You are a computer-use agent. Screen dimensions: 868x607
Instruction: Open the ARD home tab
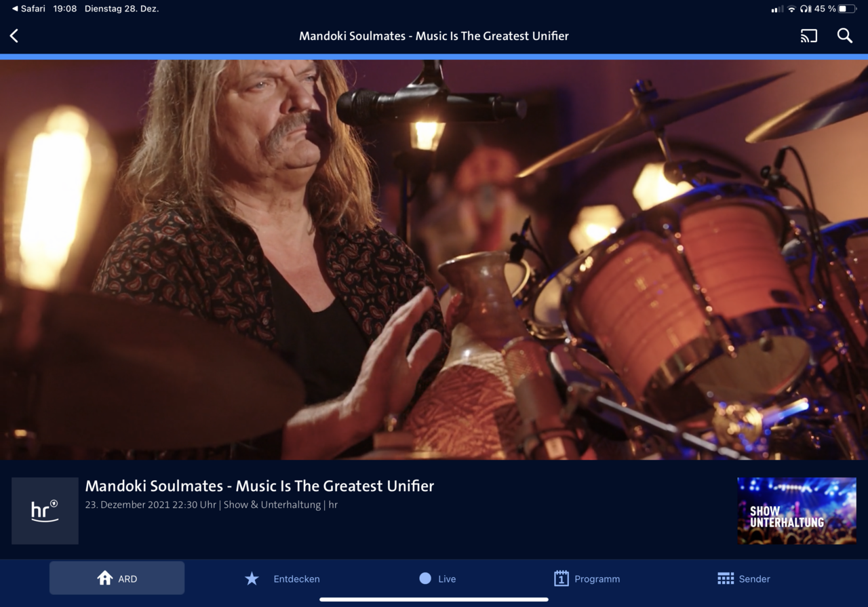pos(117,578)
